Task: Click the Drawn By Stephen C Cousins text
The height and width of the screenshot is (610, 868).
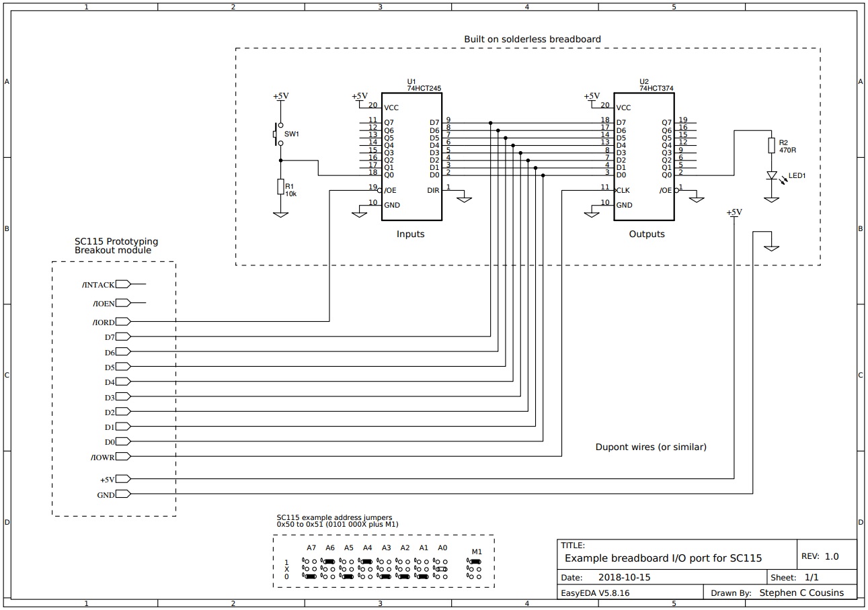Action: (779, 593)
